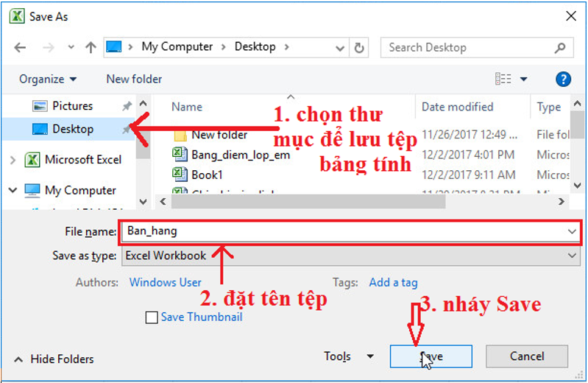Click the horizontal scrollbar of file list
588x383 pixels.
[308, 202]
